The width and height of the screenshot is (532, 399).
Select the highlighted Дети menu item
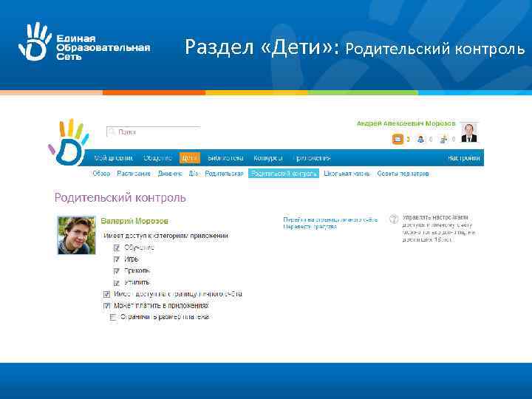coord(190,158)
